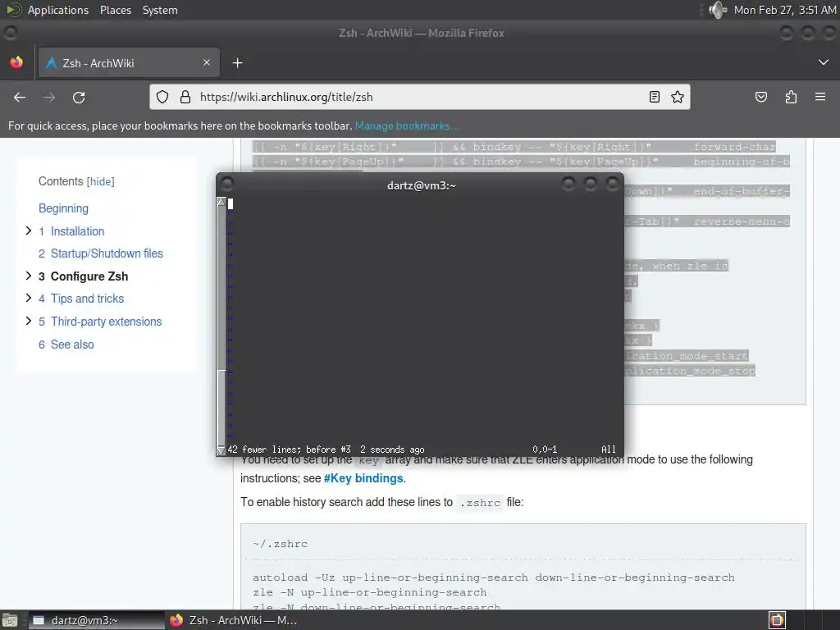The width and height of the screenshot is (840, 630).
Task: Click the Firefox logo in the tab bar
Action: tap(16, 62)
